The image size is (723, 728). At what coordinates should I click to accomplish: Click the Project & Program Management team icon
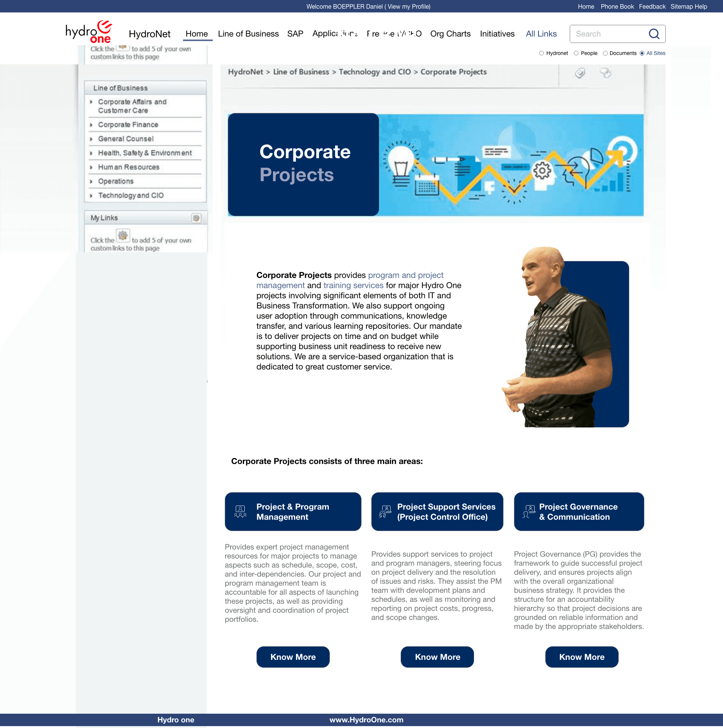point(240,512)
